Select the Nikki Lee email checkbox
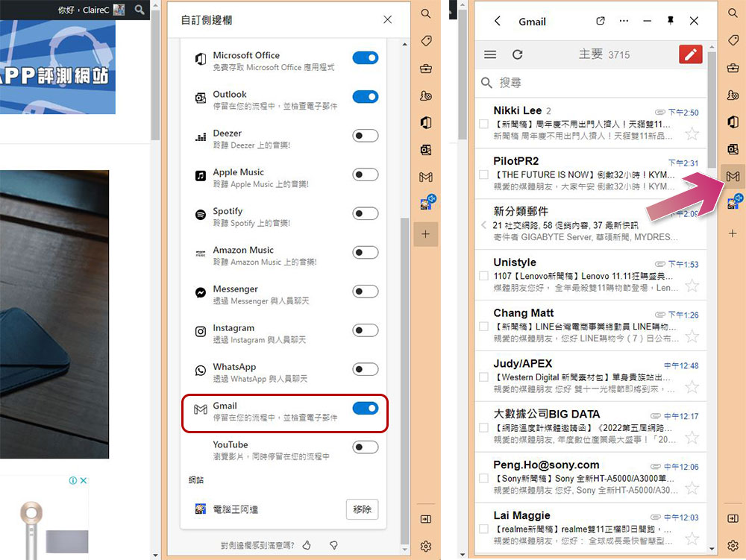746x560 pixels. [x=483, y=124]
